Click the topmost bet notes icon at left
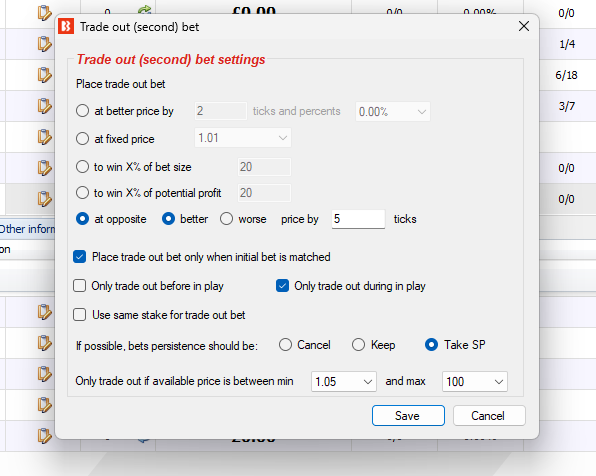This screenshot has width=596, height=476. (44, 13)
